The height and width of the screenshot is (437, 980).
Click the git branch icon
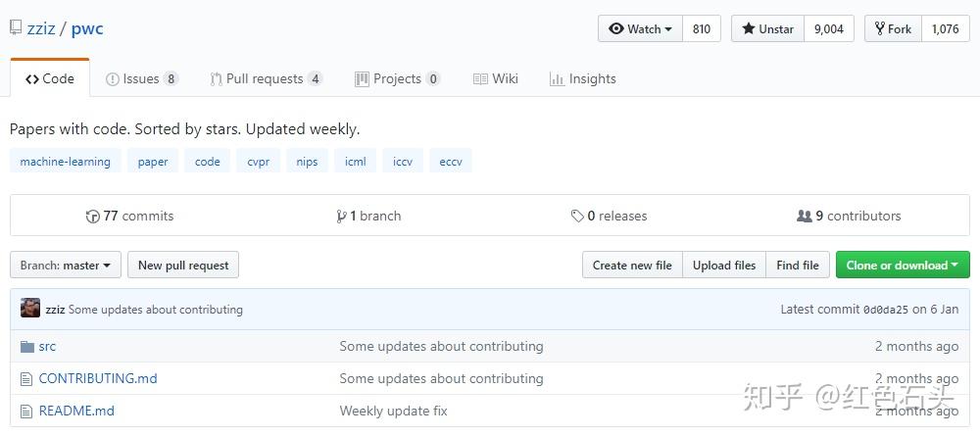point(341,217)
